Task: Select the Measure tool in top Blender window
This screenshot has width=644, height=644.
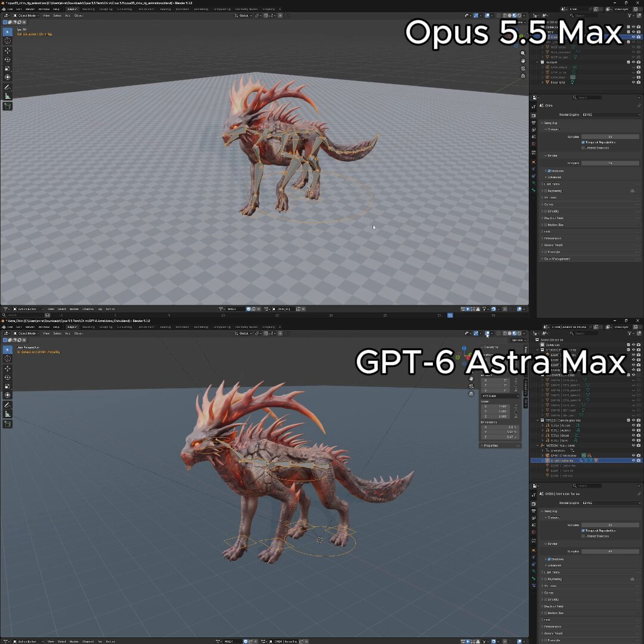Action: tap(7, 96)
